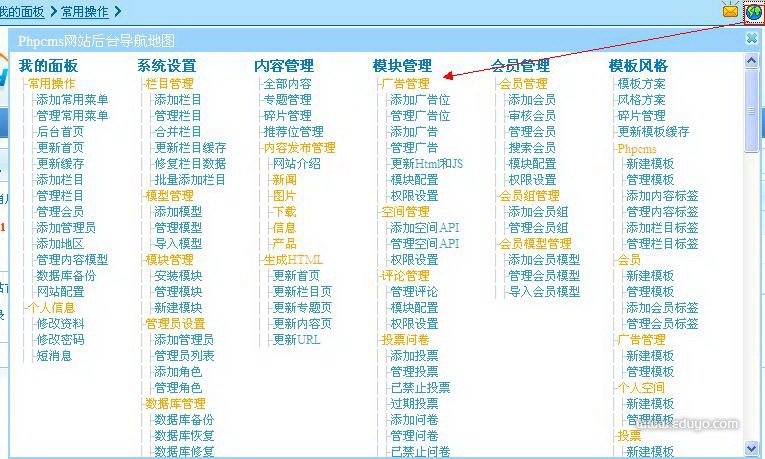Open 修改密码 under 个人信息

pos(60,340)
